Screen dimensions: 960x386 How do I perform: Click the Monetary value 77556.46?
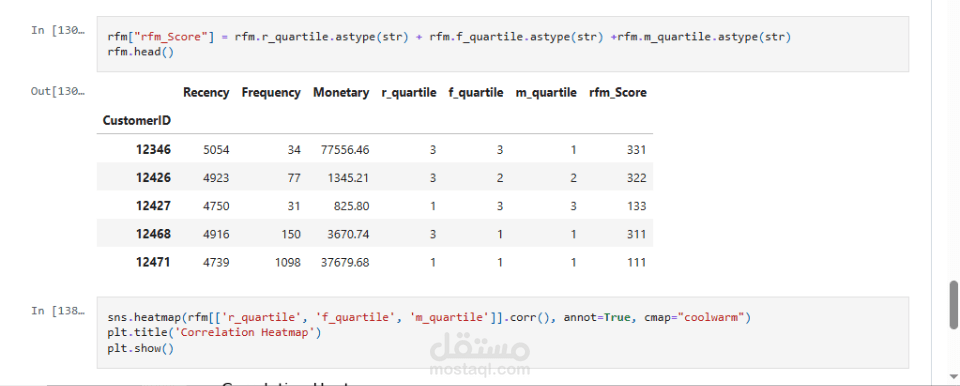[345, 149]
